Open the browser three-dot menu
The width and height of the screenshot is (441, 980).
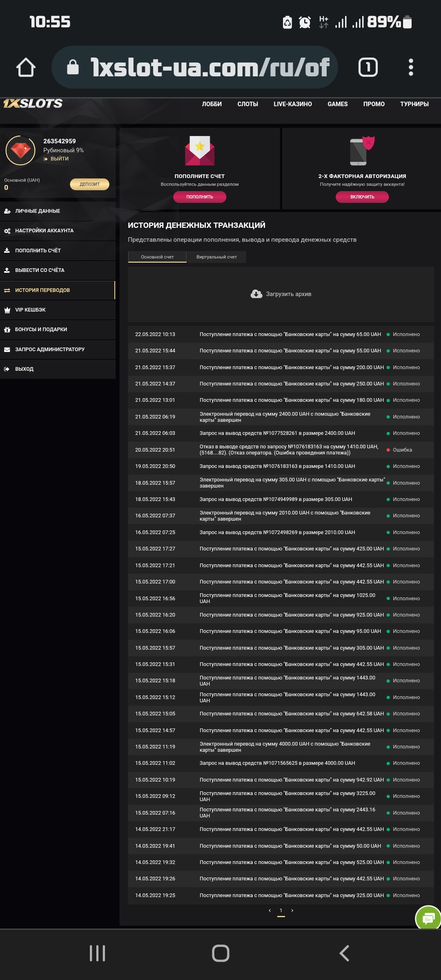tap(411, 67)
